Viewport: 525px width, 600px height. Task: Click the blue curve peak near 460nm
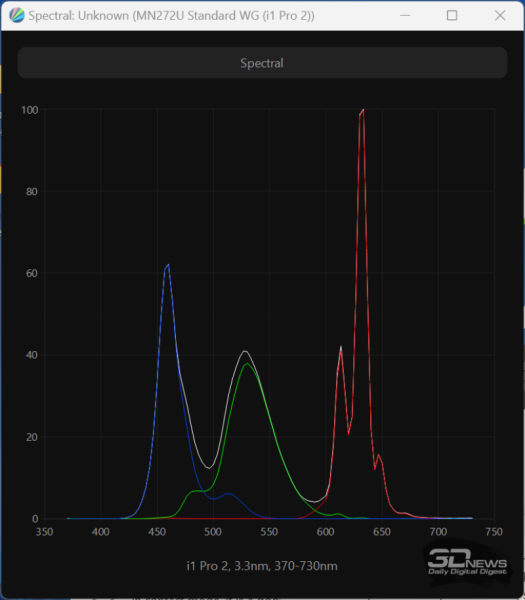(167, 266)
